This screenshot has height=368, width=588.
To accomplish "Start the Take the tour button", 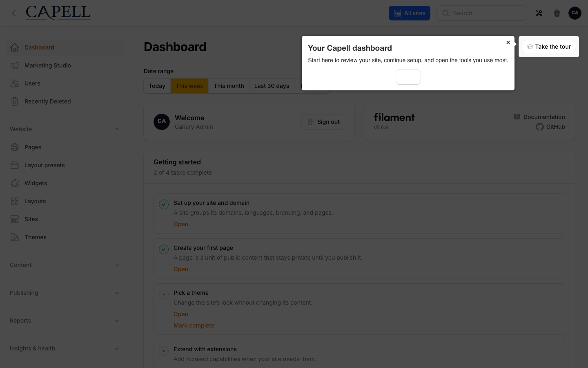I will pyautogui.click(x=549, y=47).
